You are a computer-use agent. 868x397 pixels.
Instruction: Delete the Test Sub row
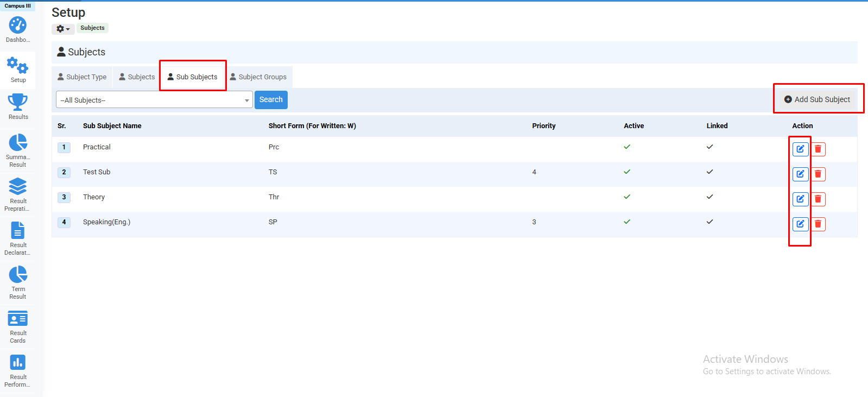[x=818, y=174]
